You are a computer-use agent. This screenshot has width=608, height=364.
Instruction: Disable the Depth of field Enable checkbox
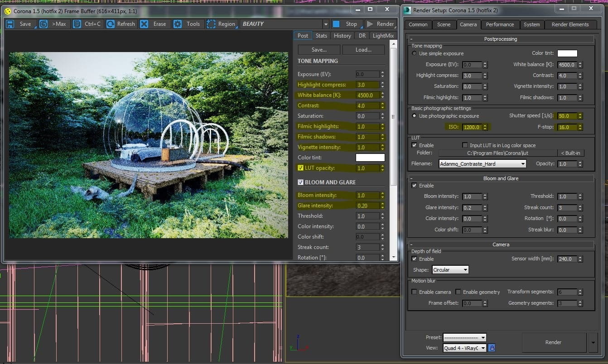point(414,259)
